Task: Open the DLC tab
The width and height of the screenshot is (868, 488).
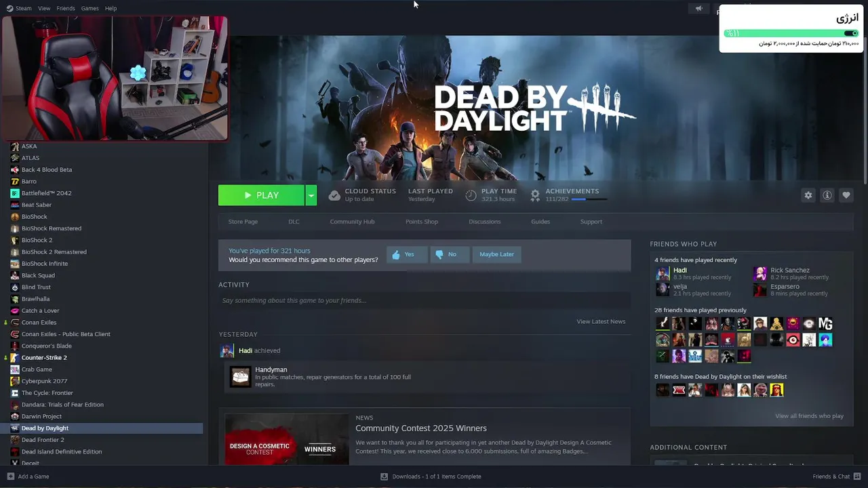Action: click(294, 222)
